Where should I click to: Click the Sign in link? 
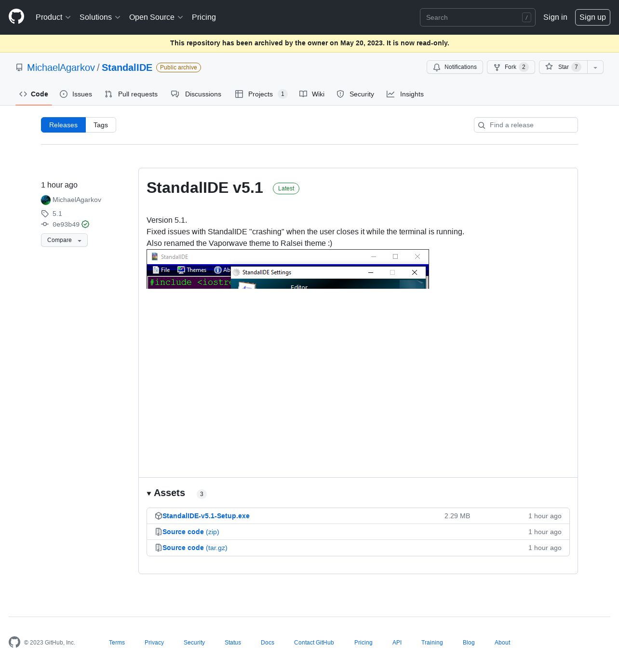tap(555, 17)
